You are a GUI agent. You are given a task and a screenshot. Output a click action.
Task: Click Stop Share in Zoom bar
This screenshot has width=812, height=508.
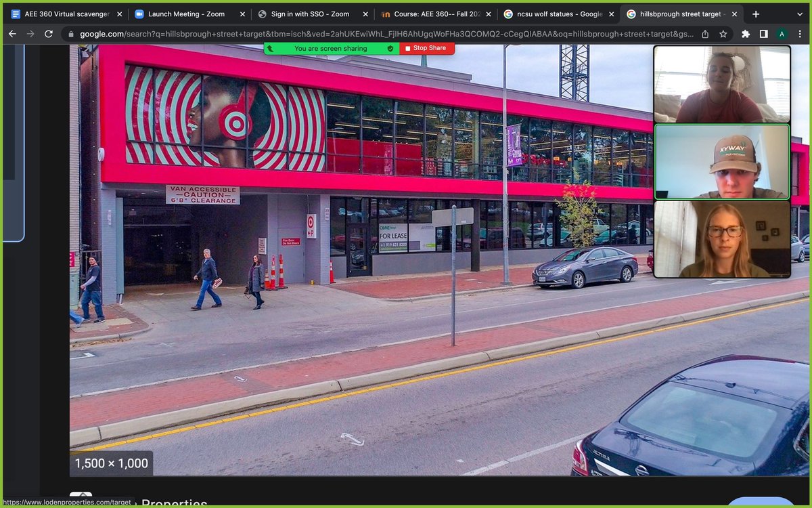tap(426, 48)
